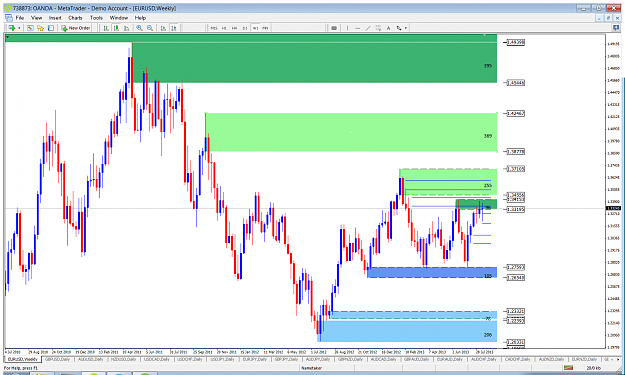This screenshot has width=625, height=375.
Task: Click the blue demand zone labeled 185
Action: click(x=432, y=273)
